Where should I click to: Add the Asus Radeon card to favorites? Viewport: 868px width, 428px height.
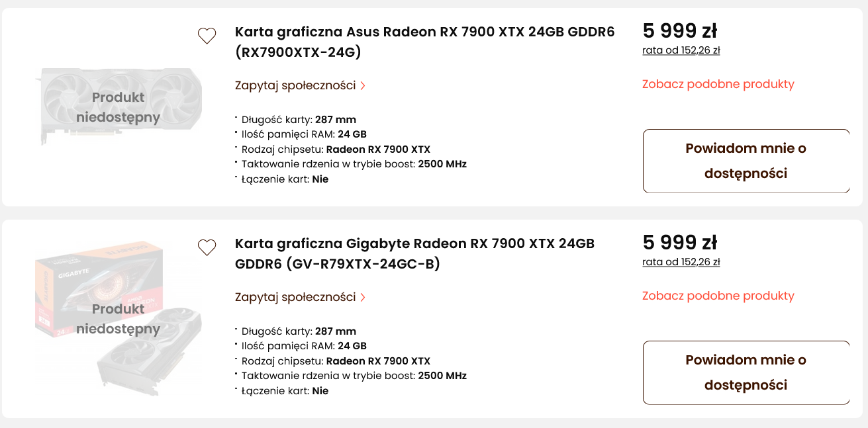pos(207,36)
